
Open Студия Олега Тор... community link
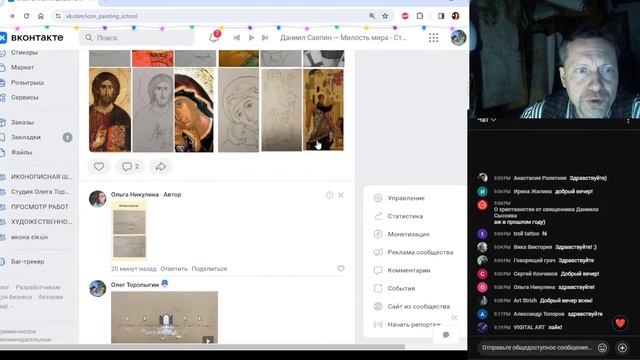click(40, 192)
